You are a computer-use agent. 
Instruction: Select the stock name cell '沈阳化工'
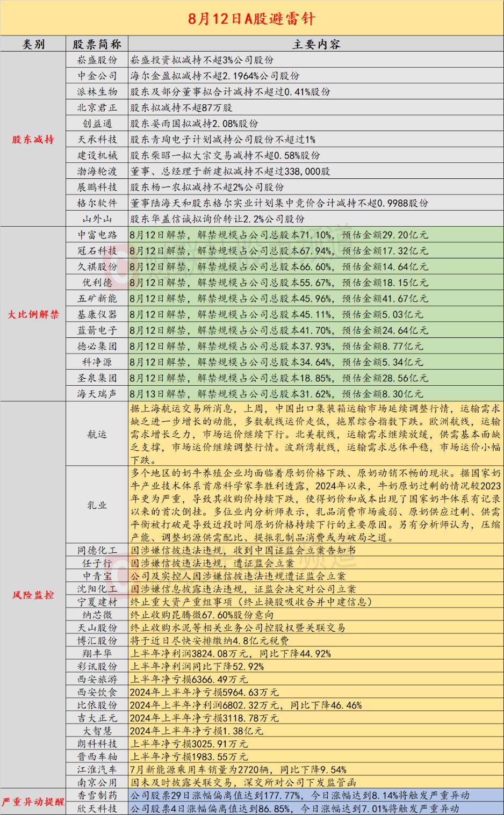pyautogui.click(x=97, y=589)
